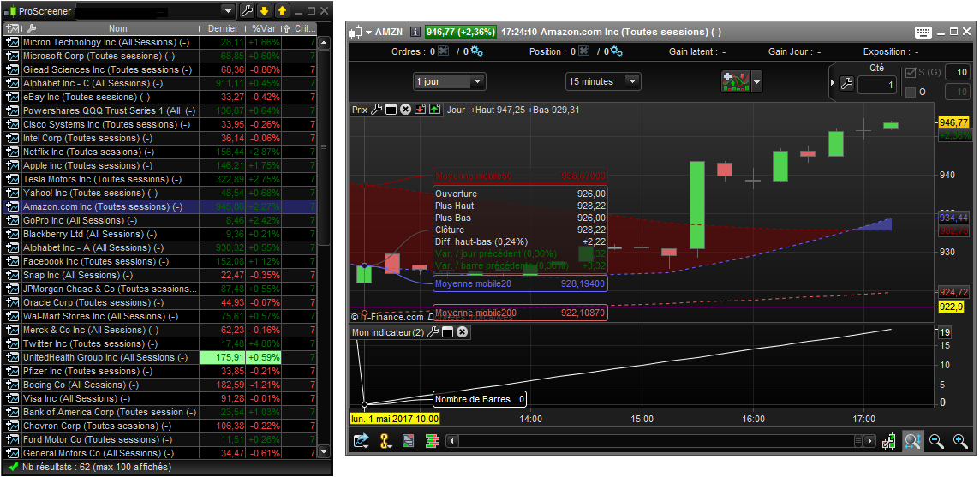The image size is (980, 477).
Task: Click the red-green horizontal bars icon
Action: pos(432,441)
